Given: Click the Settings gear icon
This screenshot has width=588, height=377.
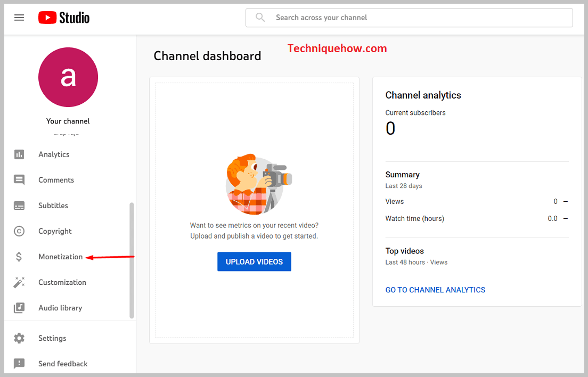Looking at the screenshot, I should (x=19, y=338).
